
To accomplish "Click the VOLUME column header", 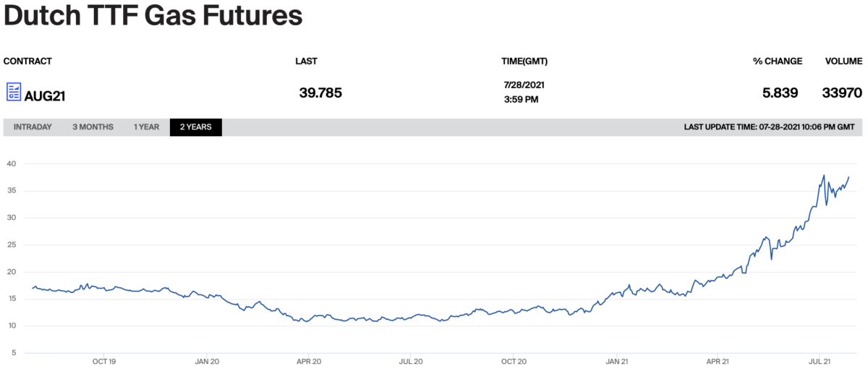I will coord(843,61).
